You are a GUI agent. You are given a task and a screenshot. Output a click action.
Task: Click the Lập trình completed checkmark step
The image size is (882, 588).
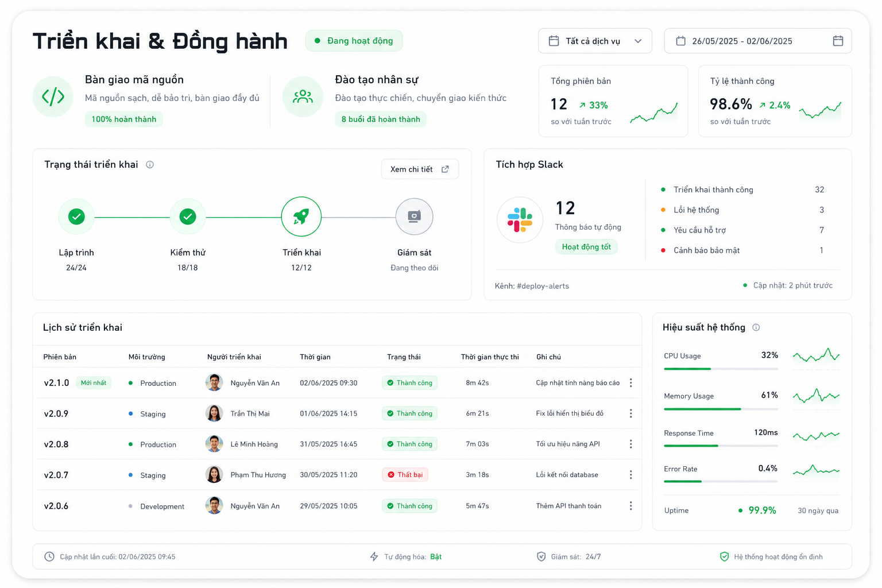(76, 216)
